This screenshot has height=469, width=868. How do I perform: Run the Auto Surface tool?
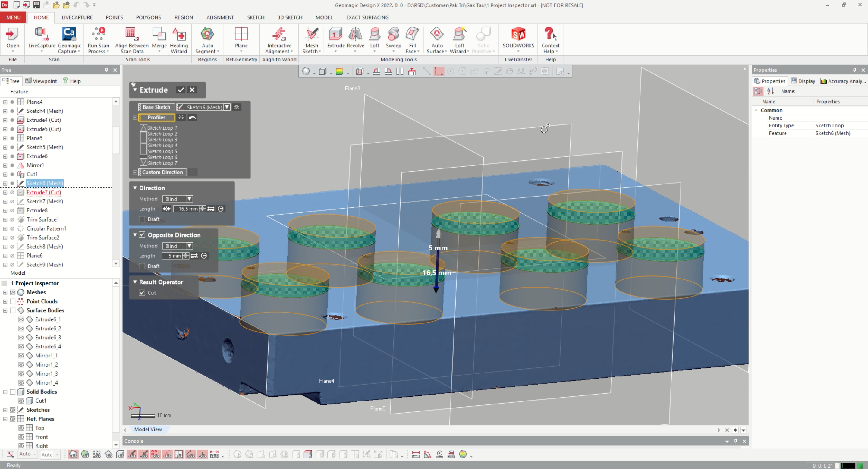(x=437, y=40)
